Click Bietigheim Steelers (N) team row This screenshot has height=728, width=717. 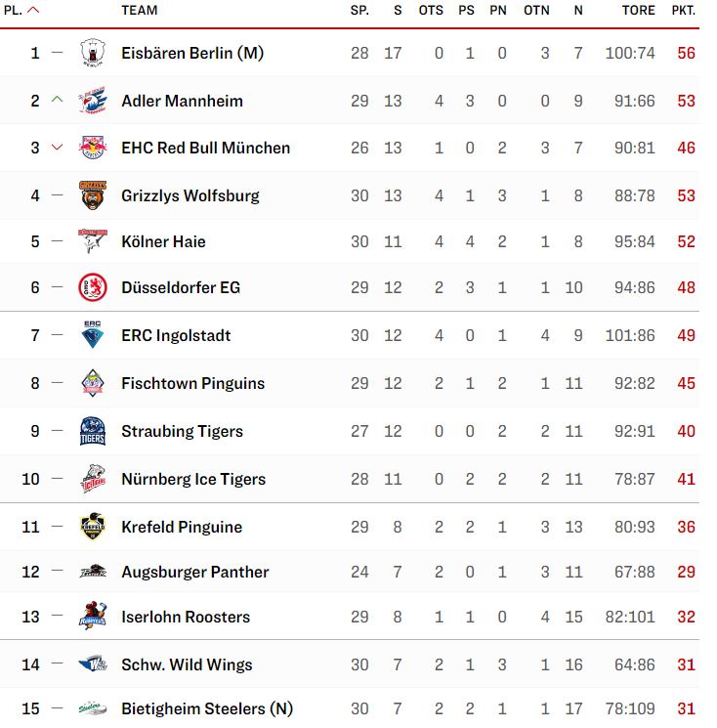[x=350, y=708]
